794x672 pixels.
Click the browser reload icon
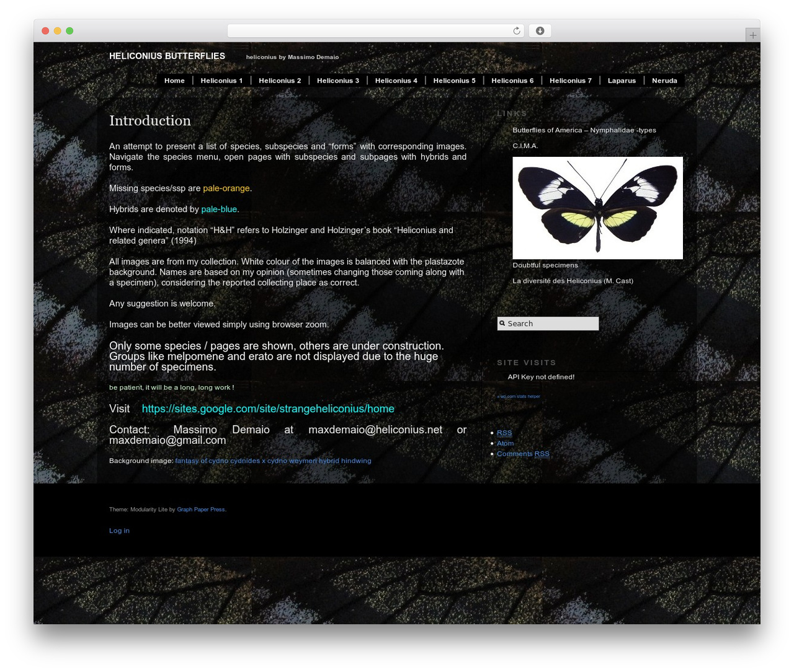click(516, 31)
